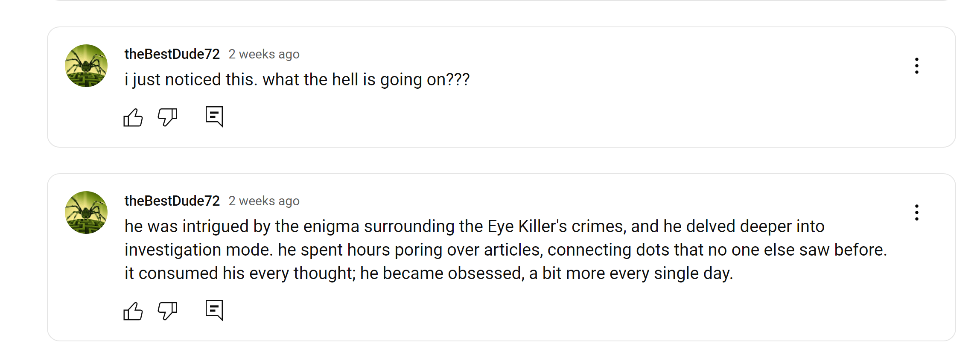Reply to the Eye Killer comment
Viewport: 980px width, 358px height.
[x=214, y=310]
